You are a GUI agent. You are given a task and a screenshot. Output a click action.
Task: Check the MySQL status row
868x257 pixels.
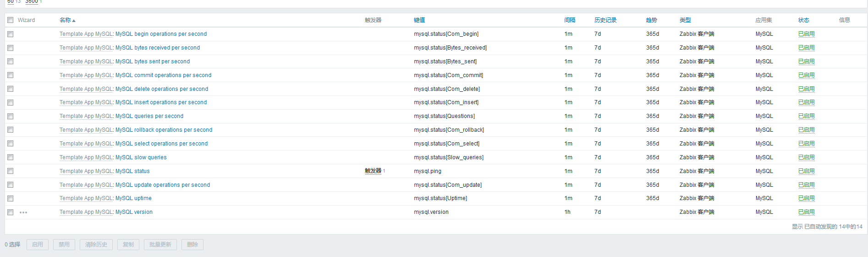(x=10, y=171)
